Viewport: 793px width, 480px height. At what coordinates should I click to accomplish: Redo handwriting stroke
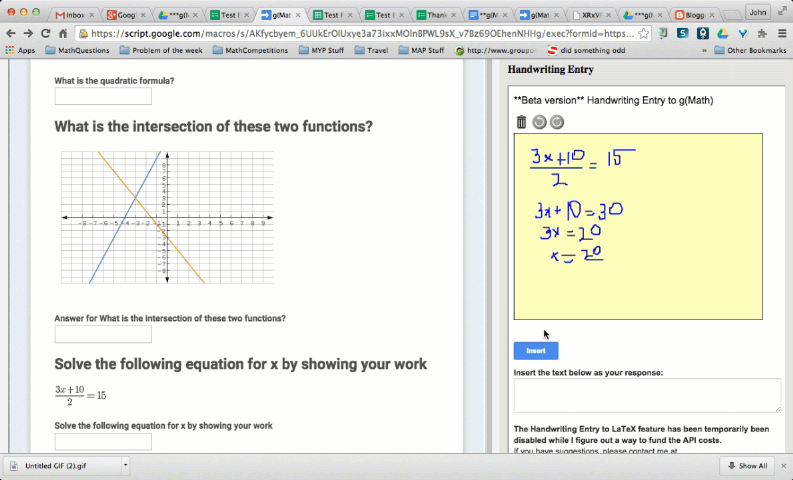(x=557, y=122)
